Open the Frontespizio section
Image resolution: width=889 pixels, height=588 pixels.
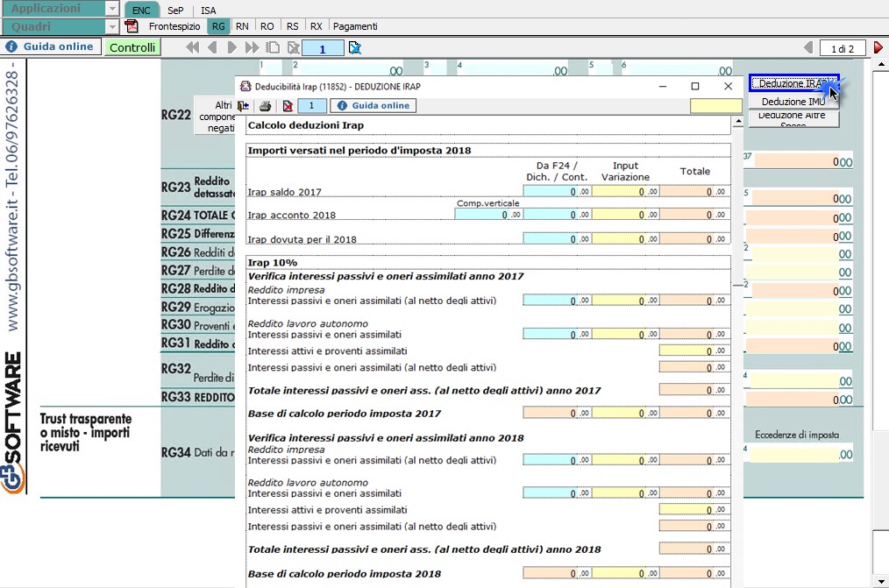(x=174, y=26)
